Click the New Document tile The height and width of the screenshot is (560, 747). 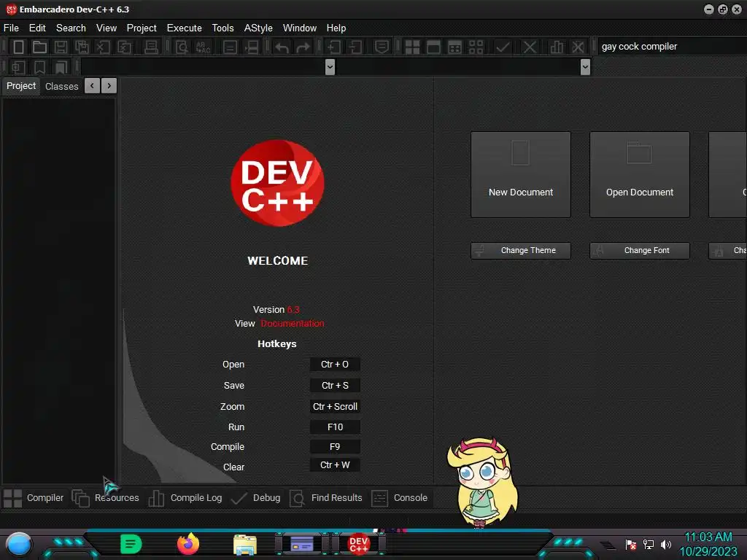click(x=521, y=175)
